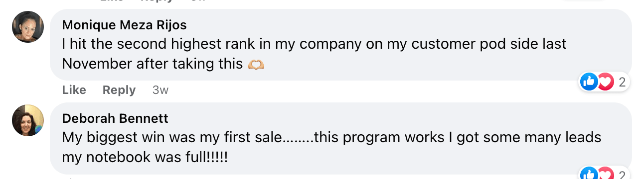Click the thumbs-up reaction icon on Monique's comment
This screenshot has height=179, width=644.
[x=590, y=82]
